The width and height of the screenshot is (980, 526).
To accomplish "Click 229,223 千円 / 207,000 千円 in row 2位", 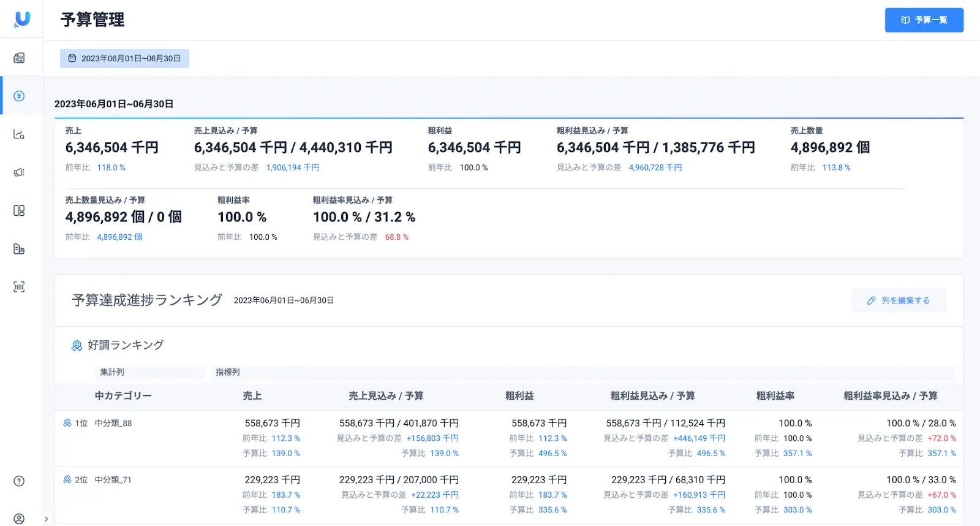I will coord(399,479).
